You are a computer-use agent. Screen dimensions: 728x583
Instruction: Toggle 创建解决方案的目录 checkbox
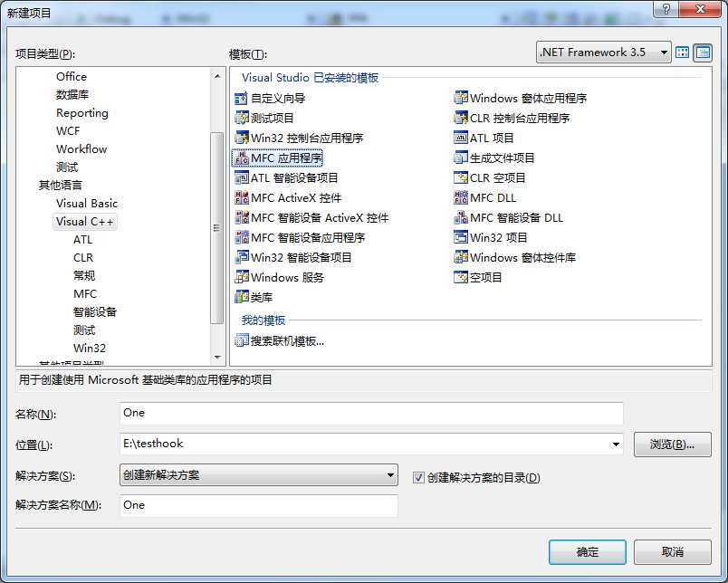pyautogui.click(x=418, y=478)
